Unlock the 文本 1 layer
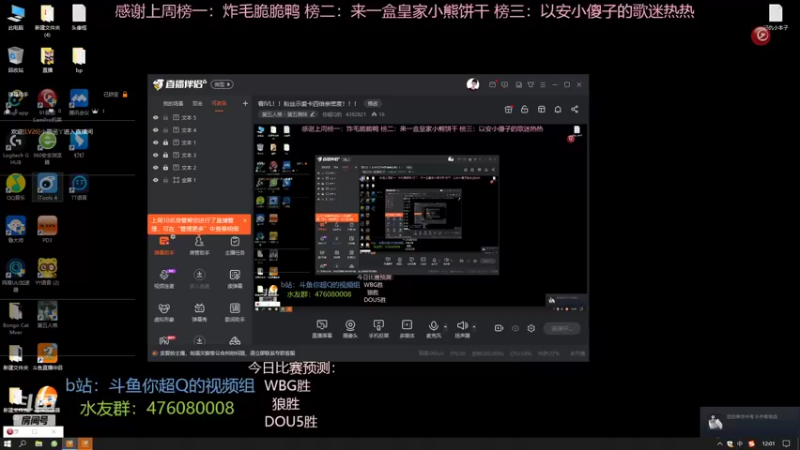Viewport: 800px width, 450px height. point(165,142)
